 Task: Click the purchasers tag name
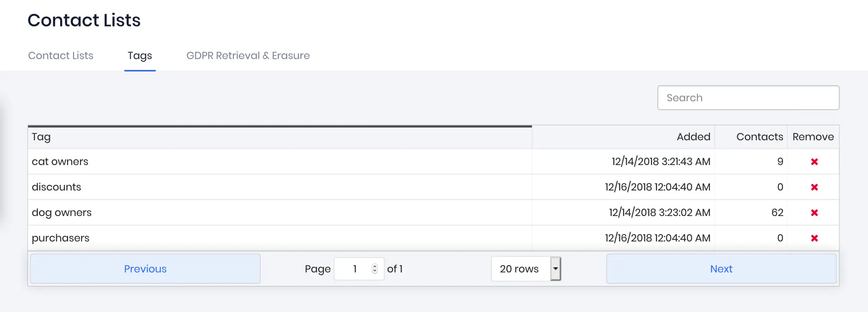[x=61, y=238]
